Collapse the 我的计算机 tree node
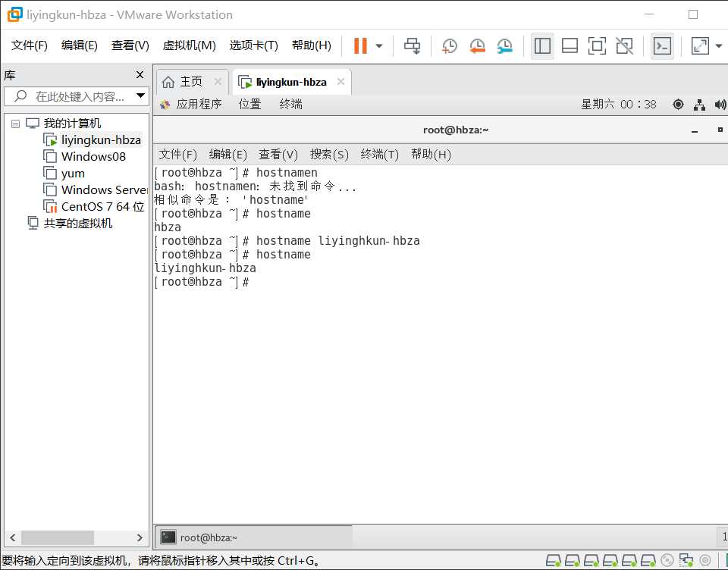728x570 pixels. (15, 124)
